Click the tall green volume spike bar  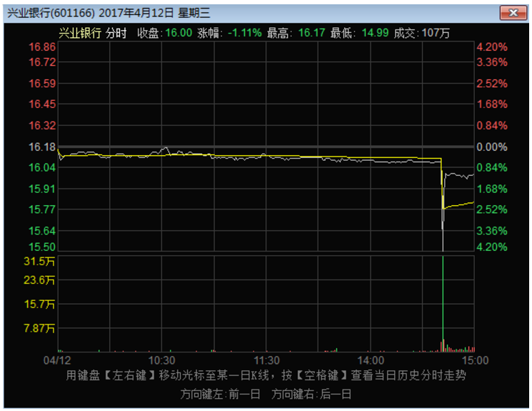(443, 304)
